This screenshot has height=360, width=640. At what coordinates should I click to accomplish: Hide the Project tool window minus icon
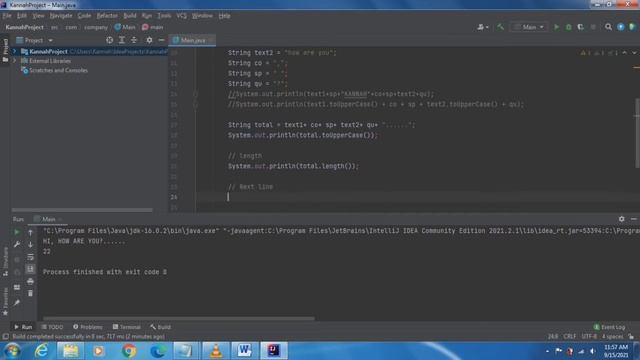(x=161, y=40)
